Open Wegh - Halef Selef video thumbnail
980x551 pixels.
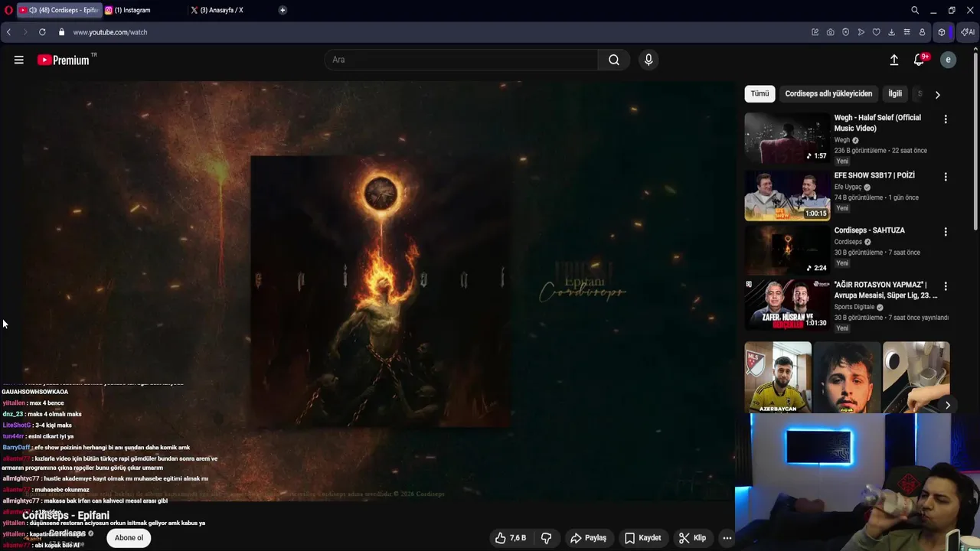[787, 137]
